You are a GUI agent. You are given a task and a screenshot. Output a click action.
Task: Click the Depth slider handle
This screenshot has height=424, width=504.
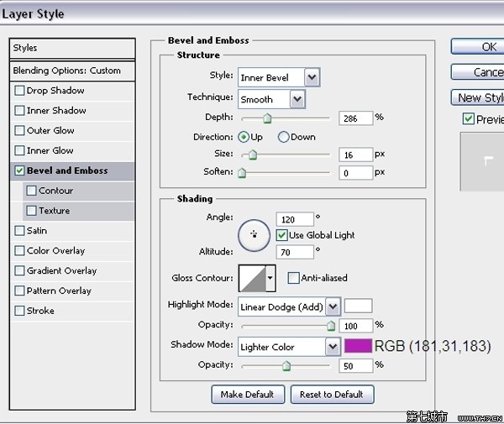point(267,119)
